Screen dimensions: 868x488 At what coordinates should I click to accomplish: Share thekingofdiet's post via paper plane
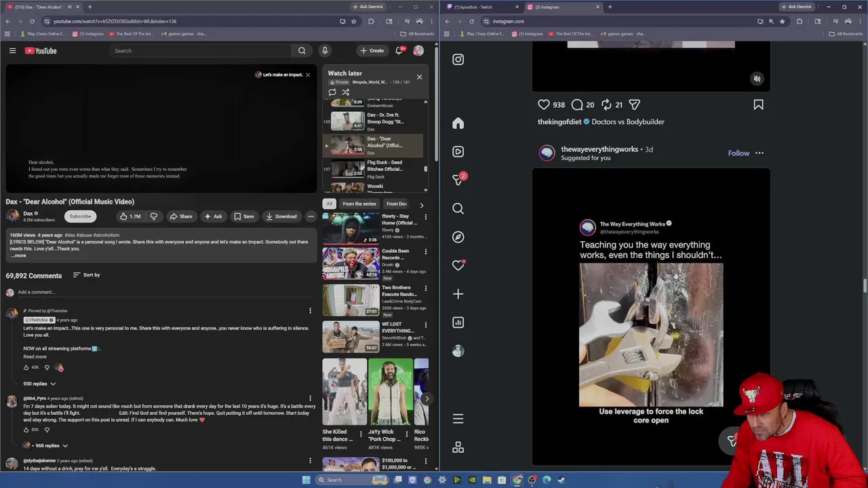click(634, 104)
